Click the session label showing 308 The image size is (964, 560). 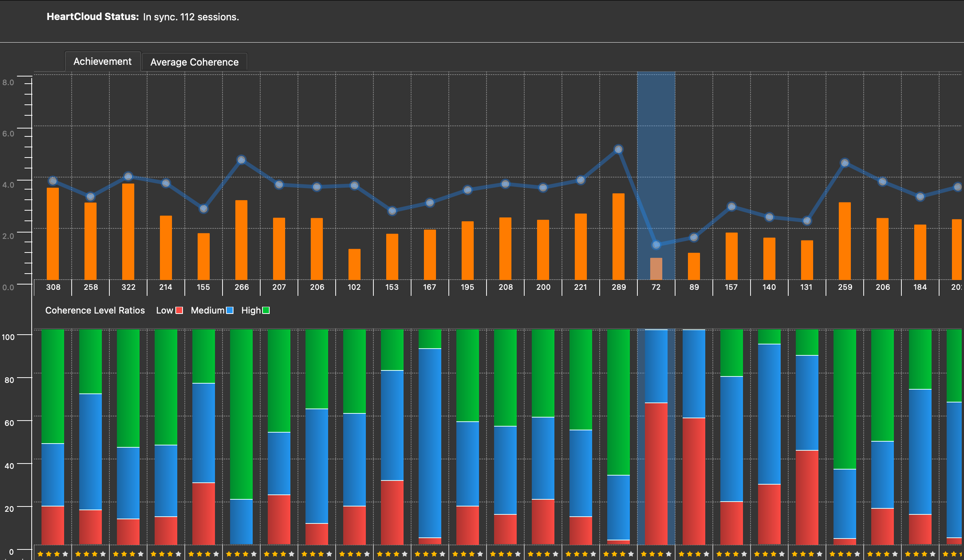coord(53,287)
